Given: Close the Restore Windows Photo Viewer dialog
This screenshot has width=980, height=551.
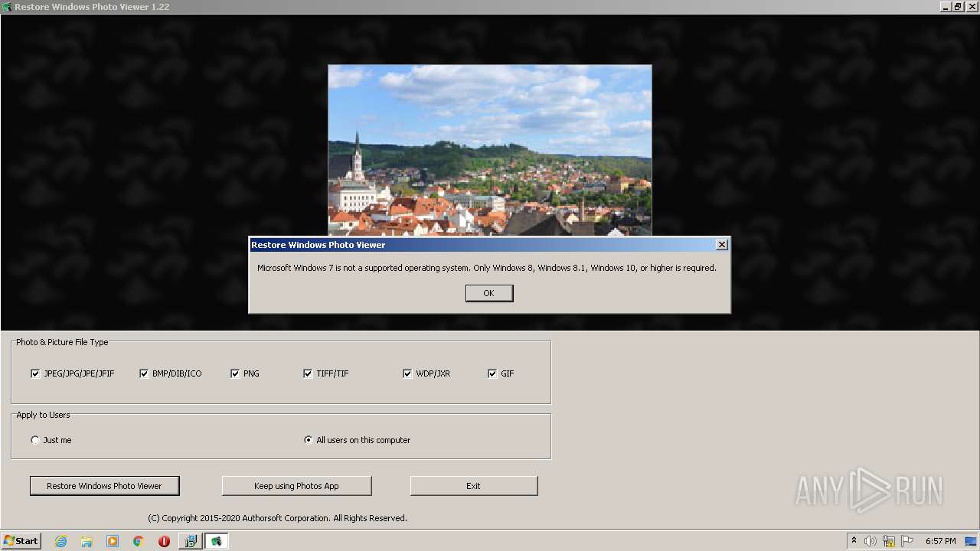Looking at the screenshot, I should click(721, 244).
